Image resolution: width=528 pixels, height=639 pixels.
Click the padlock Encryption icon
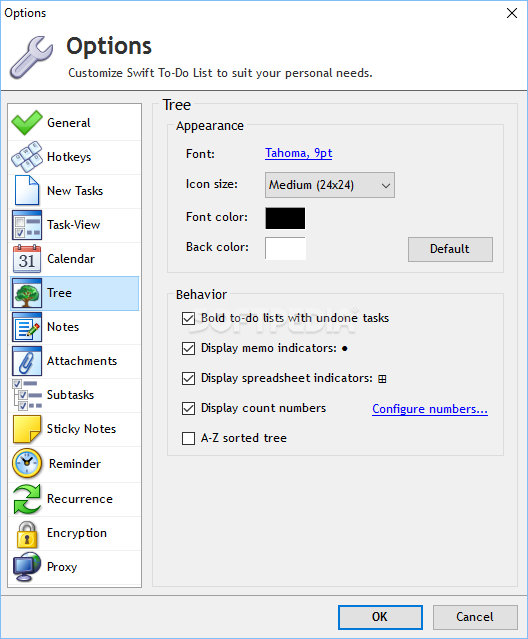27,534
